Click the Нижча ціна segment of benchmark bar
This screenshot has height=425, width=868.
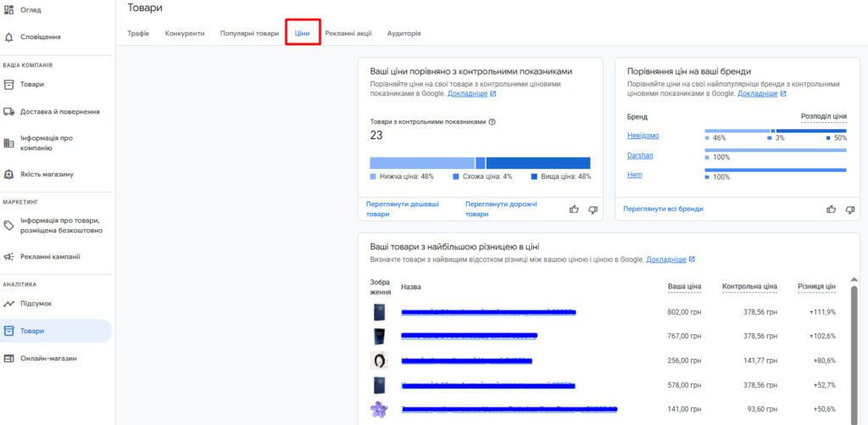pos(422,163)
